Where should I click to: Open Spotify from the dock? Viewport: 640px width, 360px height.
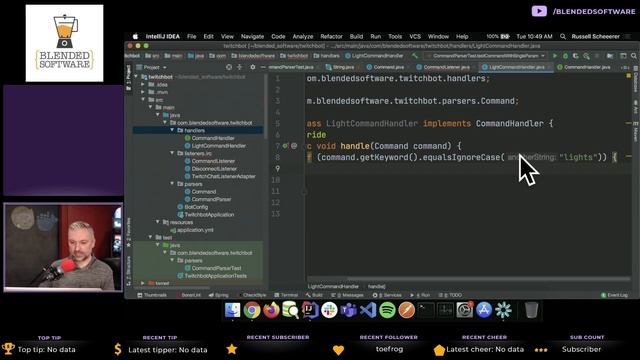(387, 310)
